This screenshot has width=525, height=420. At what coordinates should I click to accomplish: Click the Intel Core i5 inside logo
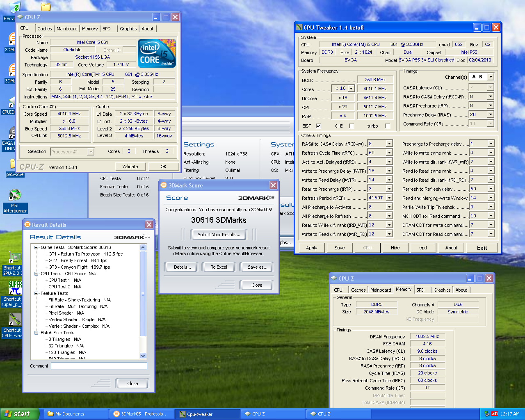pos(157,53)
